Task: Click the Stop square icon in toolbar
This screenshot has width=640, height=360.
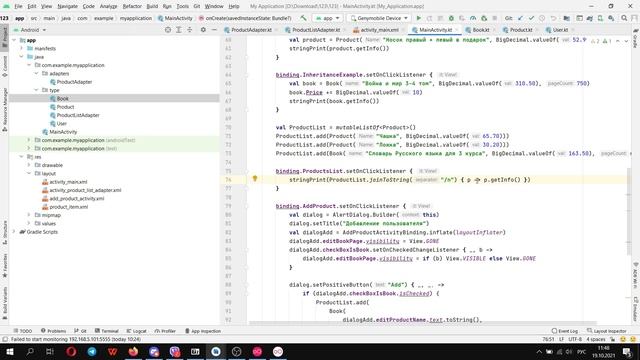Action: [495, 18]
